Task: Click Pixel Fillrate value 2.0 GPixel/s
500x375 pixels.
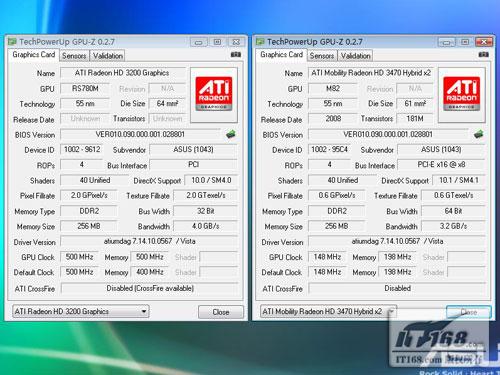Action: point(89,196)
